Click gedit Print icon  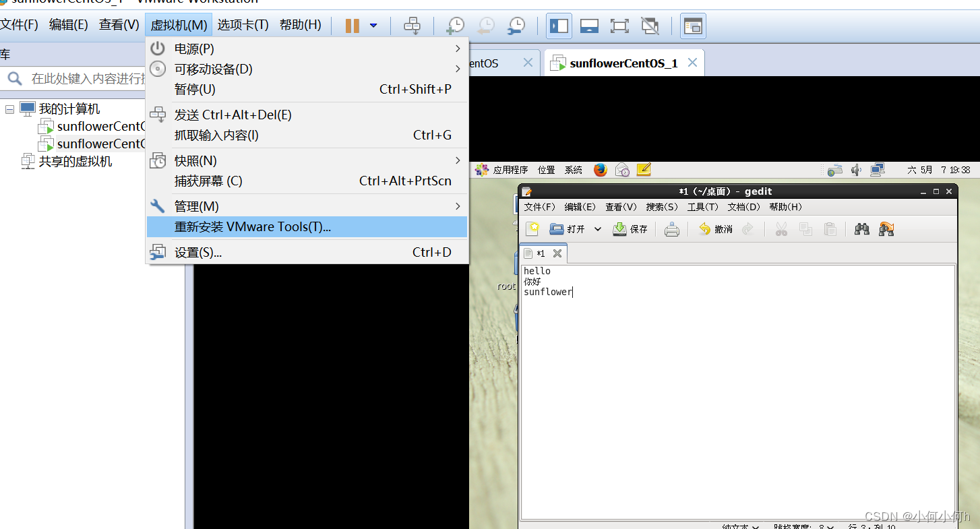point(672,229)
